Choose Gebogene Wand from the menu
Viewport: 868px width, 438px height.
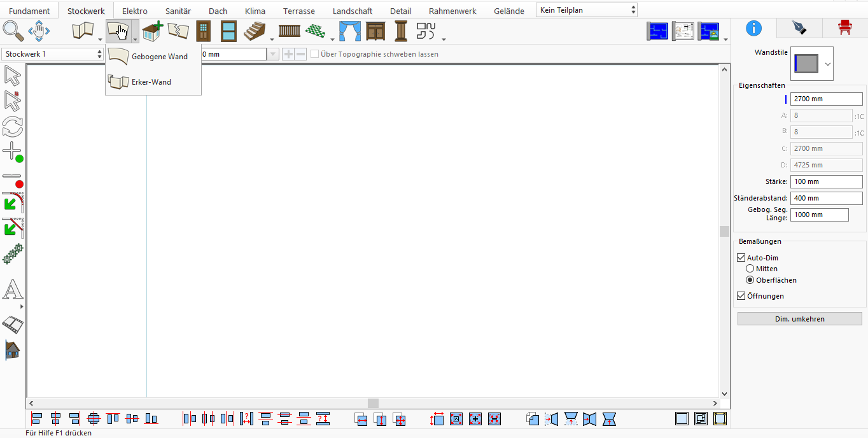[x=154, y=57]
